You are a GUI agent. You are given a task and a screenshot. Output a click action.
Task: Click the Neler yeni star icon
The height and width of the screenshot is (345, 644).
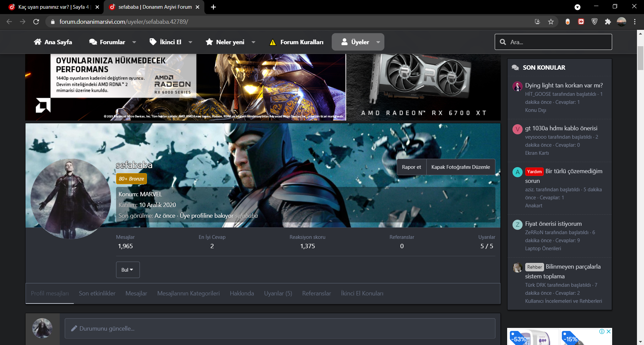coord(209,42)
